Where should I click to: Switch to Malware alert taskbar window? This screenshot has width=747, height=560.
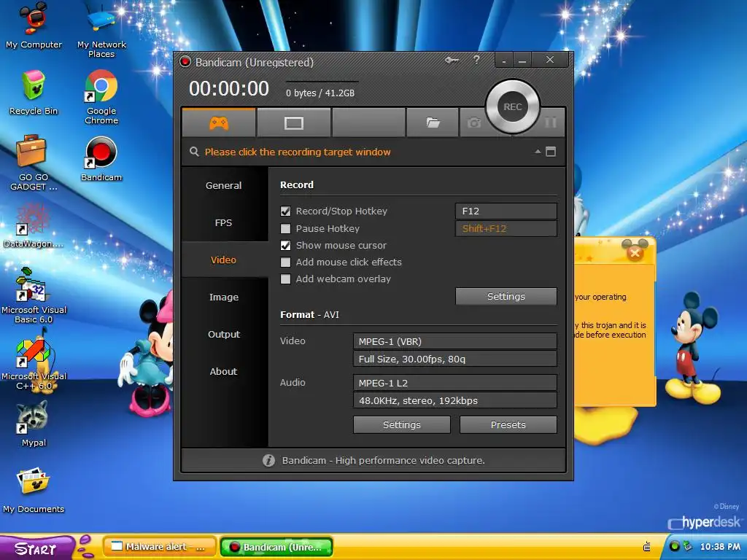pyautogui.click(x=160, y=547)
